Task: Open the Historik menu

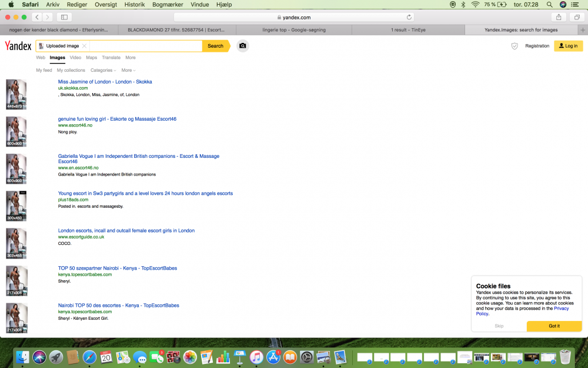Action: [134, 5]
